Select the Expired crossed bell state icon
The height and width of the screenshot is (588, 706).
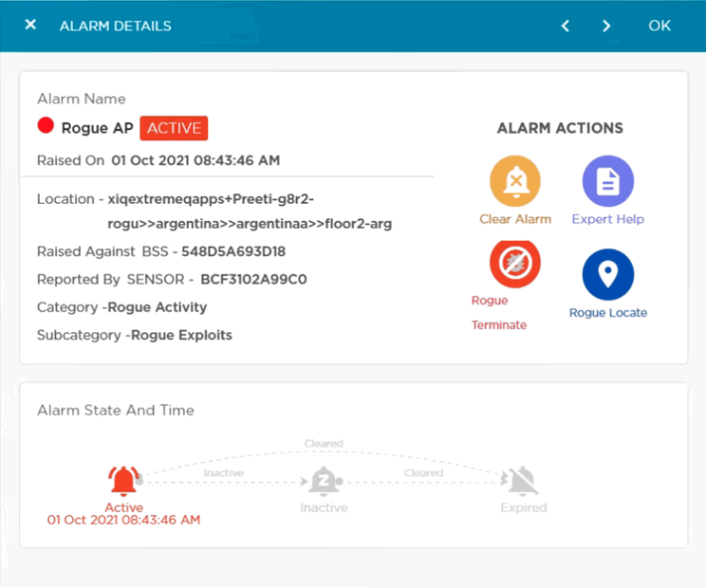(x=522, y=481)
